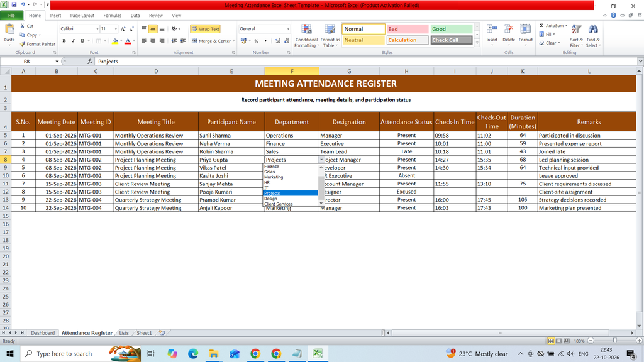Toggle Bold formatting

64,41
